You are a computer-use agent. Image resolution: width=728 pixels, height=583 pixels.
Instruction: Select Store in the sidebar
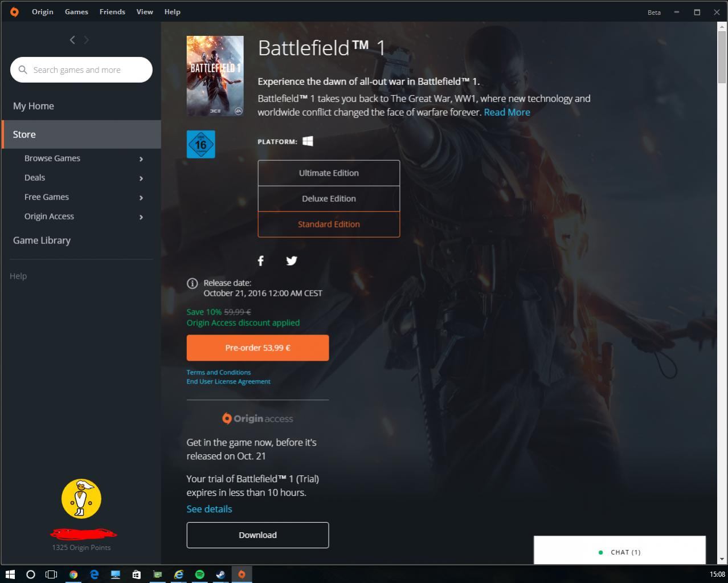click(x=81, y=134)
